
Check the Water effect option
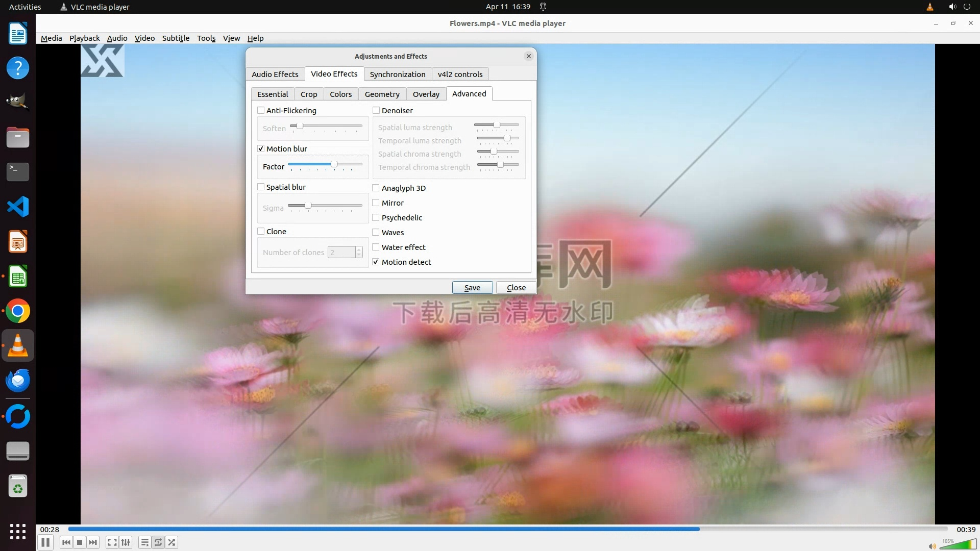(376, 247)
